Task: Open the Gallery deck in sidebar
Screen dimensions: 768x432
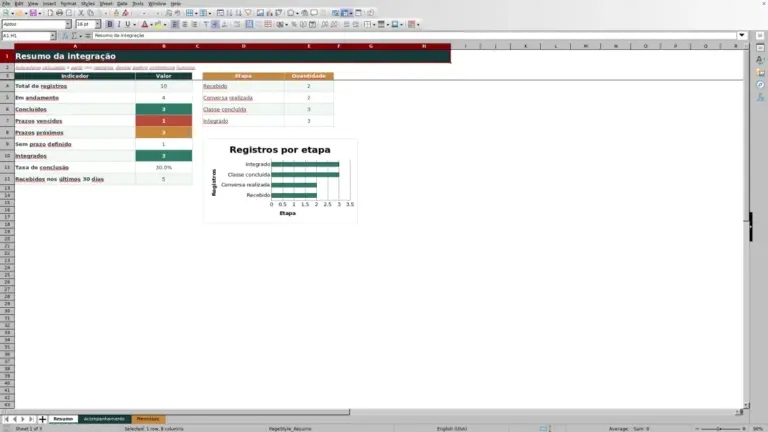Action: point(760,72)
